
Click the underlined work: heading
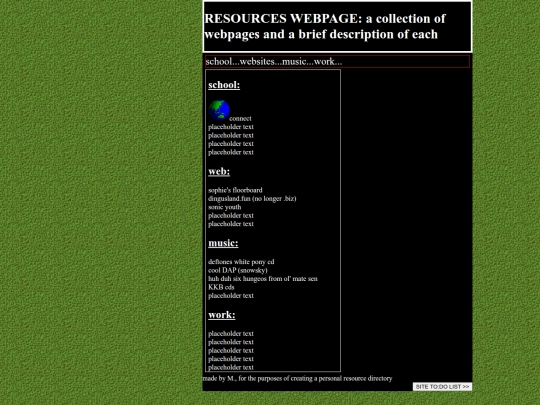point(222,315)
